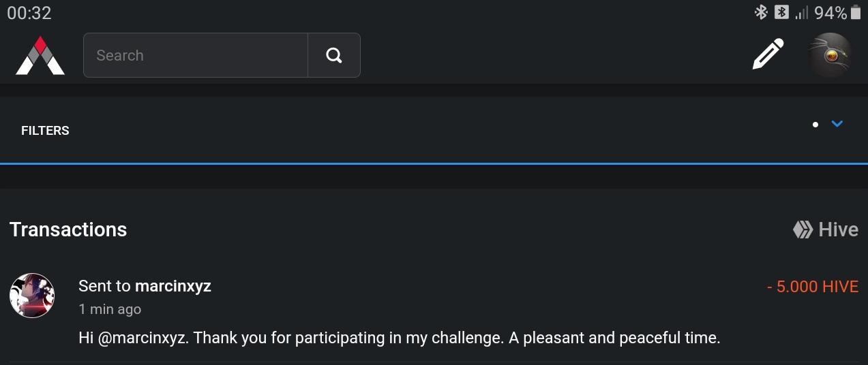Create a new post with pencil icon
Image resolution: width=868 pixels, height=365 pixels.
coord(768,54)
